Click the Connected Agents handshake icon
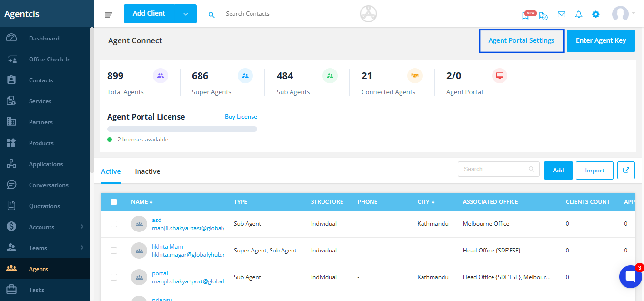 (415, 76)
